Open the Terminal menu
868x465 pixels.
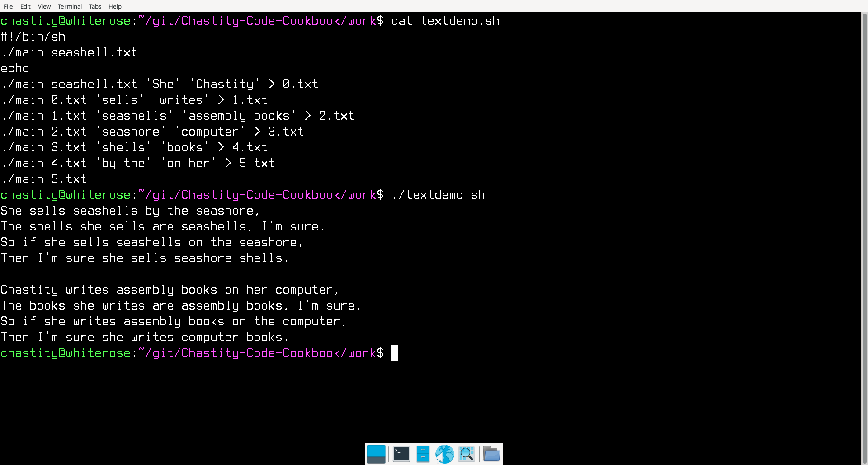pos(70,6)
